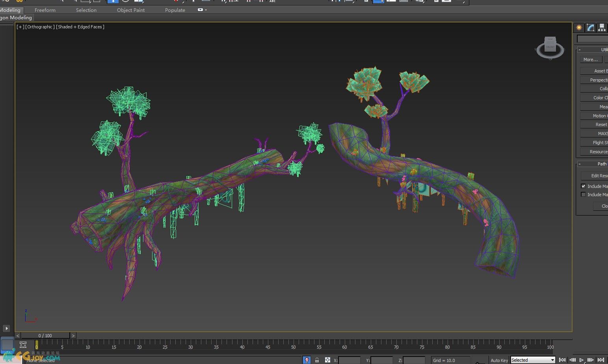Click the side panel play arrow button
608x364 pixels.
[x=6, y=328]
